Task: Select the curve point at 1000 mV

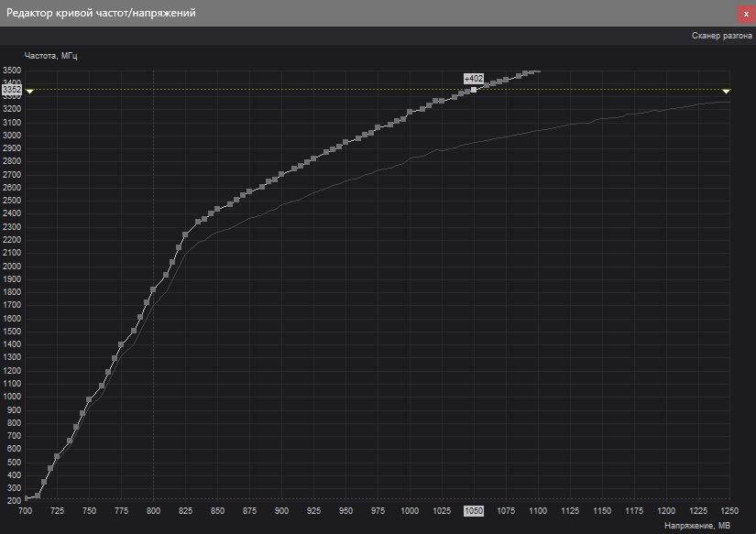Action: [410, 113]
